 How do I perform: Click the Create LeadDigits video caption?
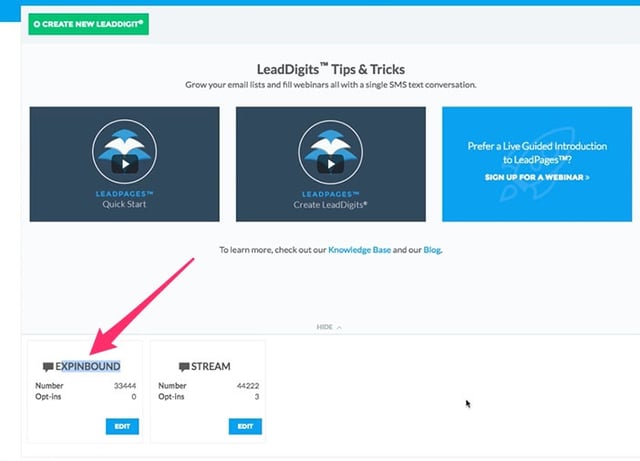pos(330,205)
